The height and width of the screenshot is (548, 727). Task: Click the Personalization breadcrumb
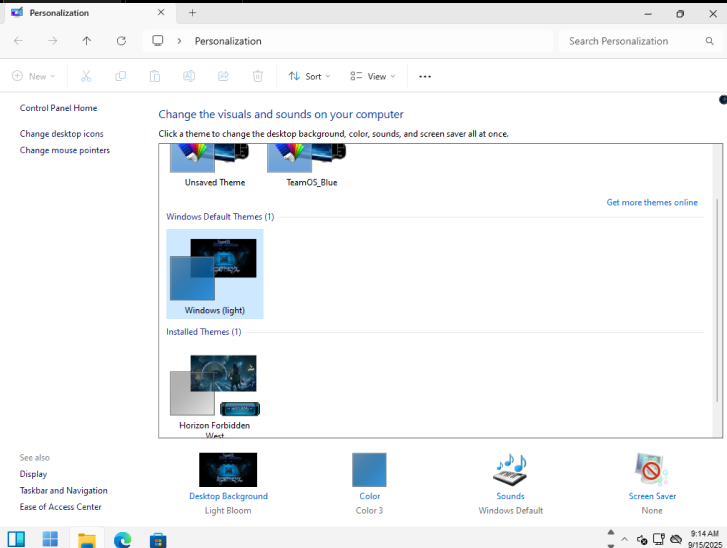click(x=228, y=41)
